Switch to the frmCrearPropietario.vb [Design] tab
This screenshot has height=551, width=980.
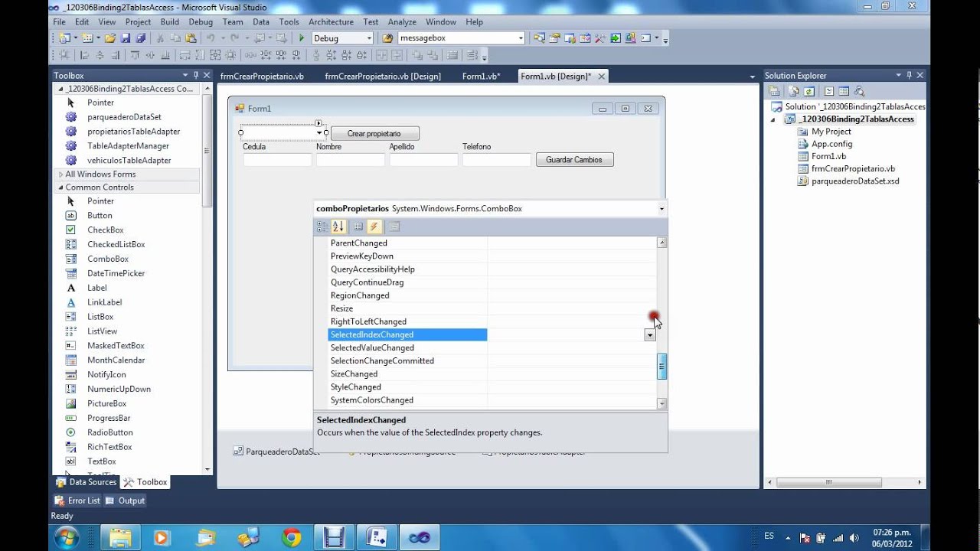[383, 77]
